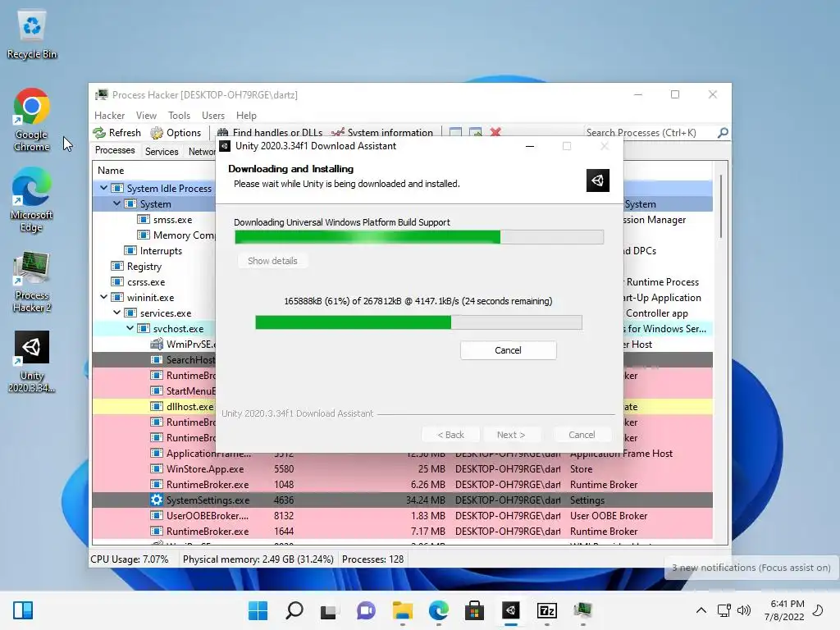Open the Windows Start button on taskbar
840x630 pixels.
(x=258, y=610)
